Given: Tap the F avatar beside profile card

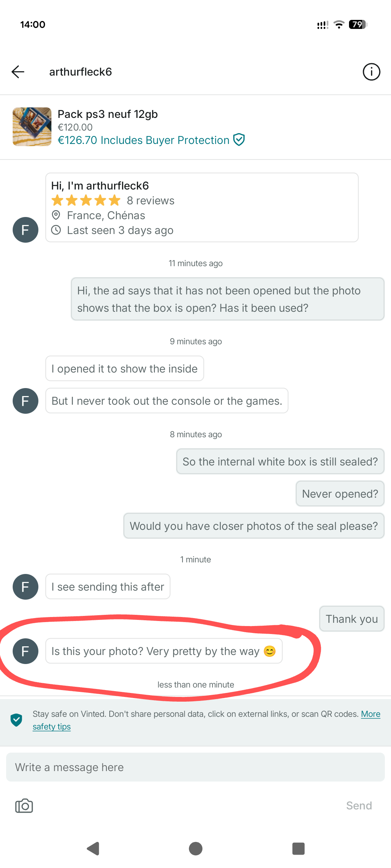Looking at the screenshot, I should pos(25,230).
